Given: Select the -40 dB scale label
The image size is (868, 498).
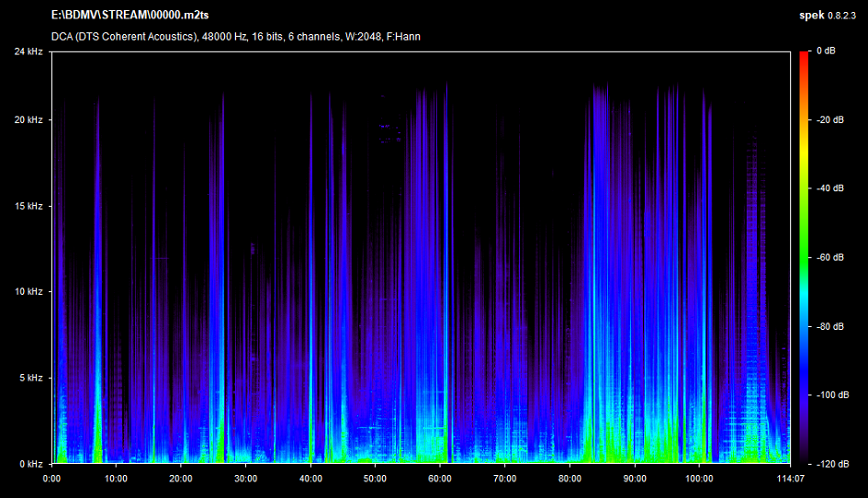Looking at the screenshot, I should coord(830,188).
